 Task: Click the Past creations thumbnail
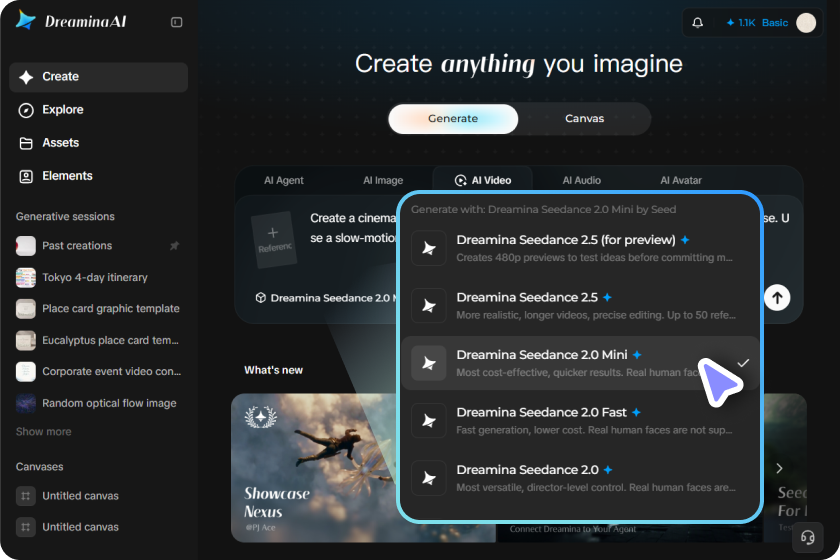click(x=26, y=246)
